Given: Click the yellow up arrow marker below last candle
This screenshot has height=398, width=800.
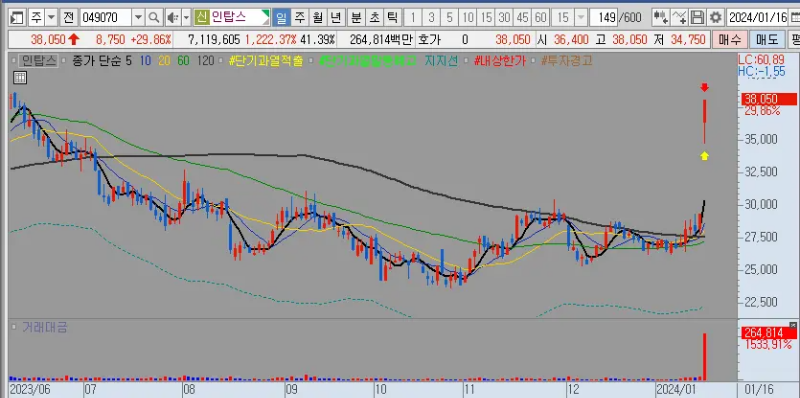Looking at the screenshot, I should (705, 156).
